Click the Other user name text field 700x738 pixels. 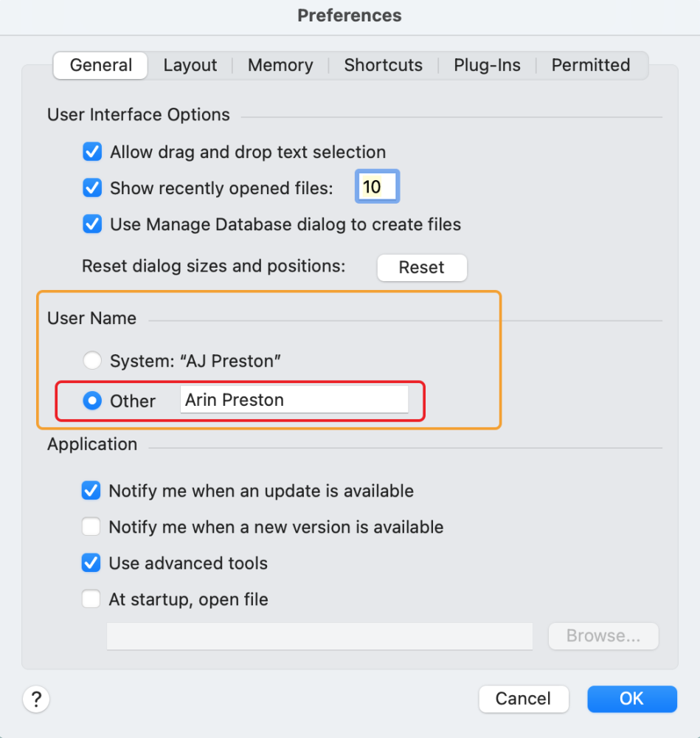294,400
